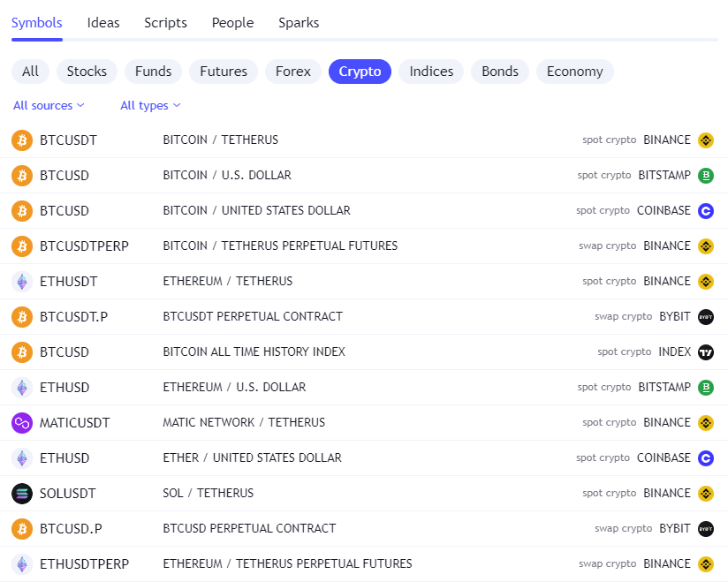The height and width of the screenshot is (582, 728).
Task: Click BYBIT exchange label in BTCUSD.P row
Action: coord(675,529)
